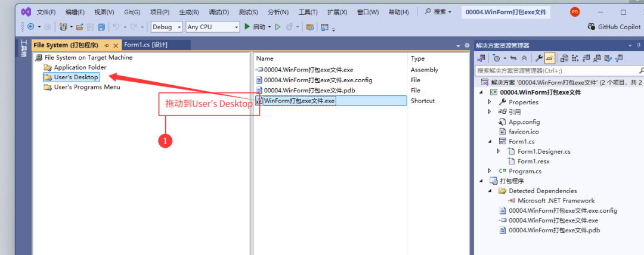
Task: Click the wrench properties icon
Action: (x=539, y=58)
